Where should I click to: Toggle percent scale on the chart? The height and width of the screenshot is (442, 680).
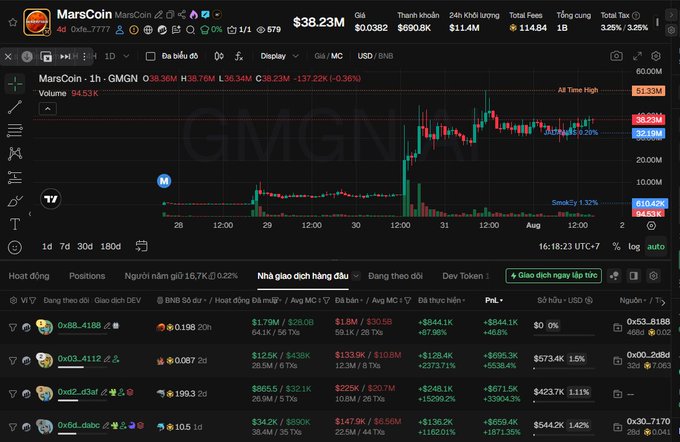616,246
